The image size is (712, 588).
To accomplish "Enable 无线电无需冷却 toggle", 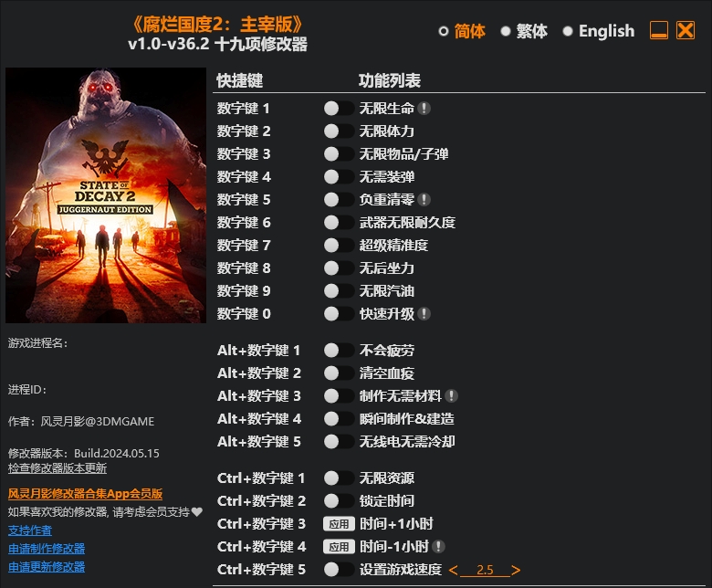I will tap(339, 441).
